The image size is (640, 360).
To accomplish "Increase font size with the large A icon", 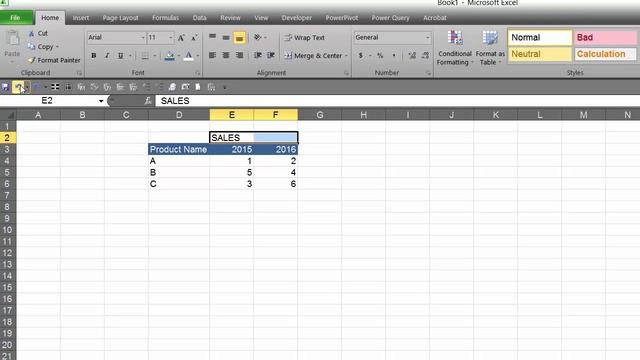I will pos(181,38).
